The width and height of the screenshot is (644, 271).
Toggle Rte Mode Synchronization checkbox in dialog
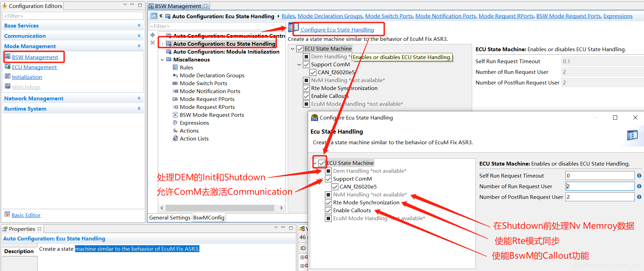tap(328, 203)
